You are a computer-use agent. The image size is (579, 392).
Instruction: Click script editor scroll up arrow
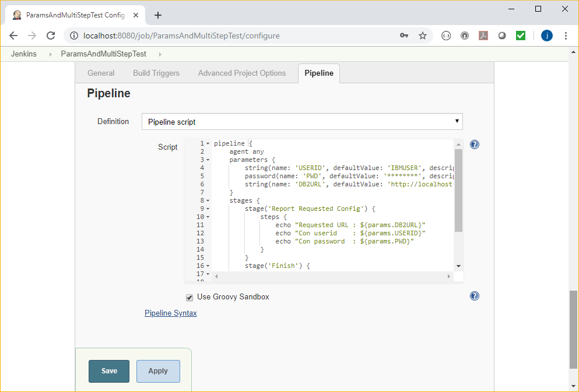[458, 144]
